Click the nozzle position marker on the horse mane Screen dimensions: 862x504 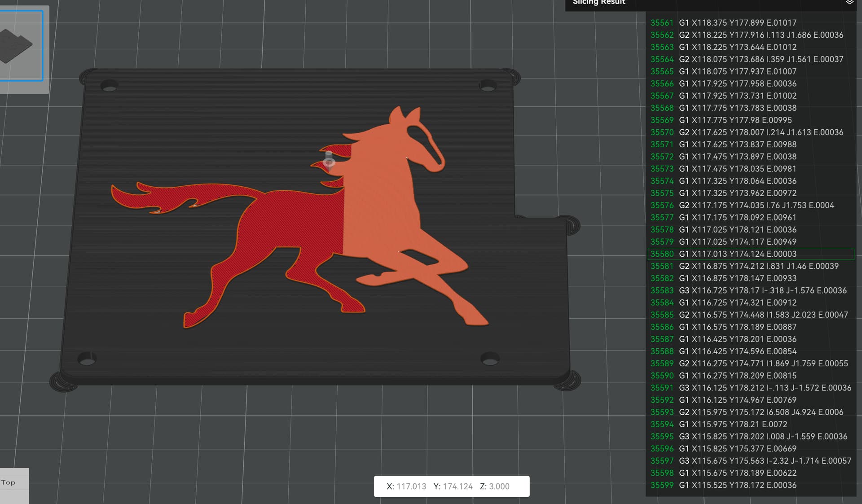[329, 161]
